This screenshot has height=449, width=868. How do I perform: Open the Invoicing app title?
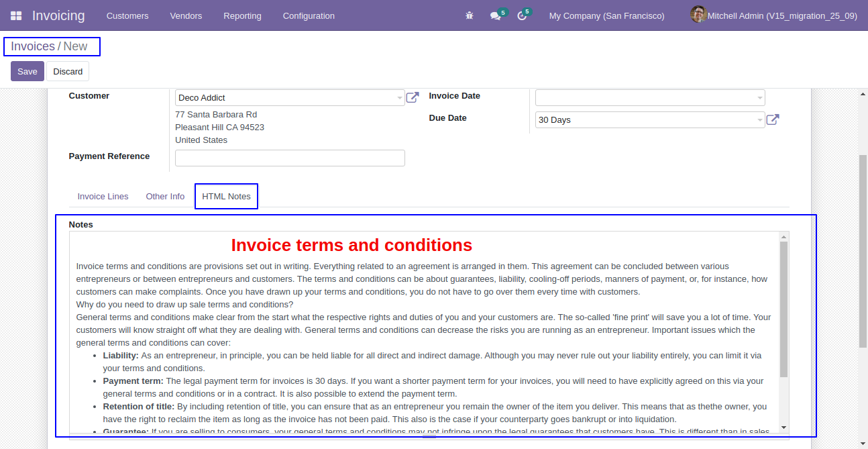[58, 15]
